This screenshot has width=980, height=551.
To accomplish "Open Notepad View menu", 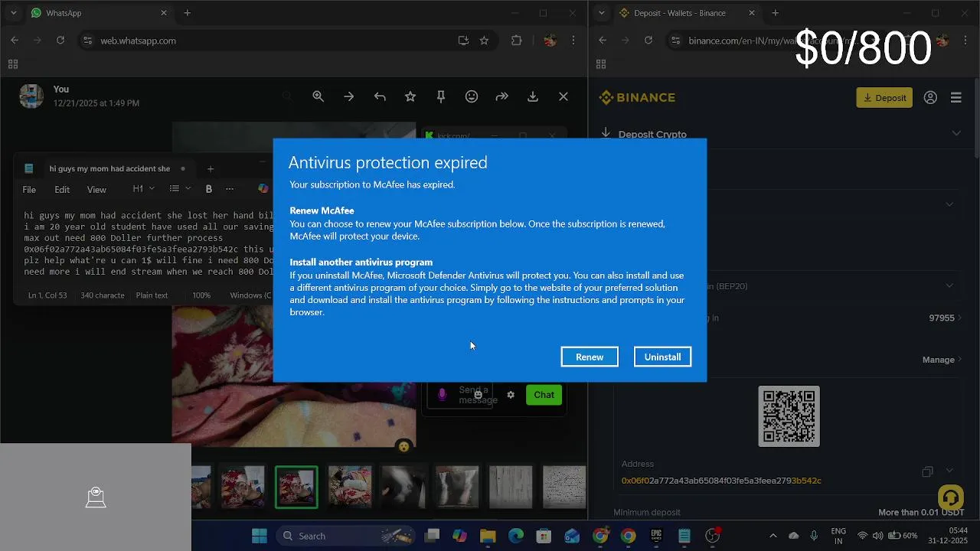I will (x=96, y=189).
